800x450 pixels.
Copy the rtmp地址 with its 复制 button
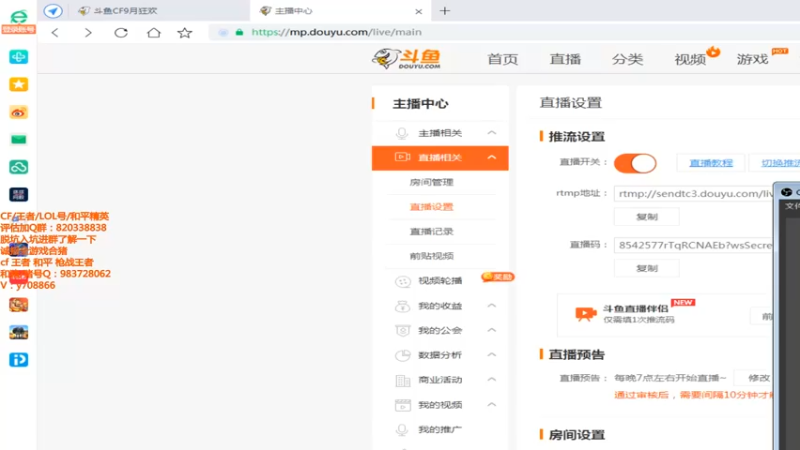click(x=646, y=217)
